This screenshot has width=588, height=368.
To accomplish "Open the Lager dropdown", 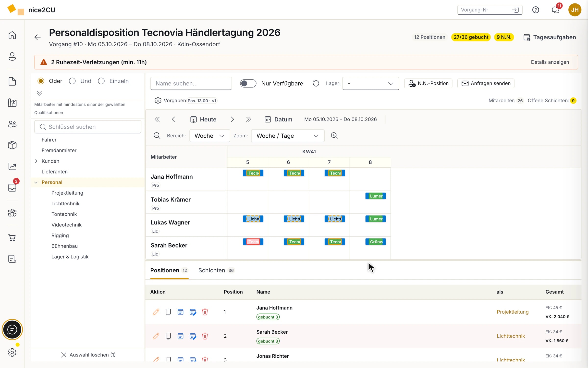I will click(x=370, y=83).
